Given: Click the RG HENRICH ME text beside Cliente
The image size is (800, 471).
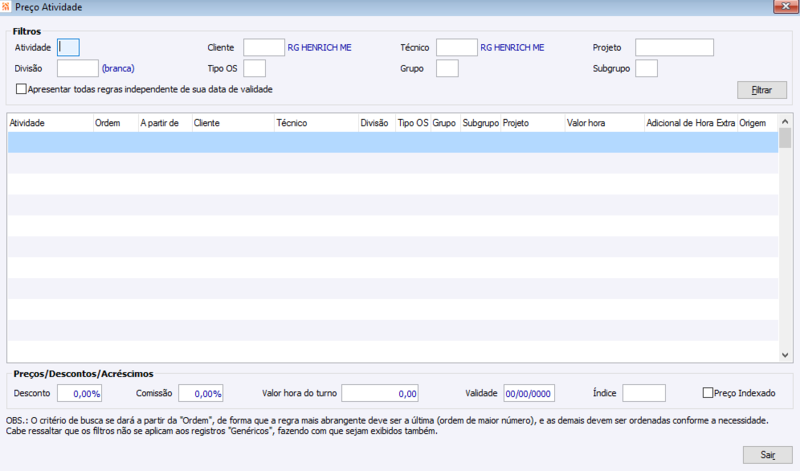Looking at the screenshot, I should [x=319, y=47].
